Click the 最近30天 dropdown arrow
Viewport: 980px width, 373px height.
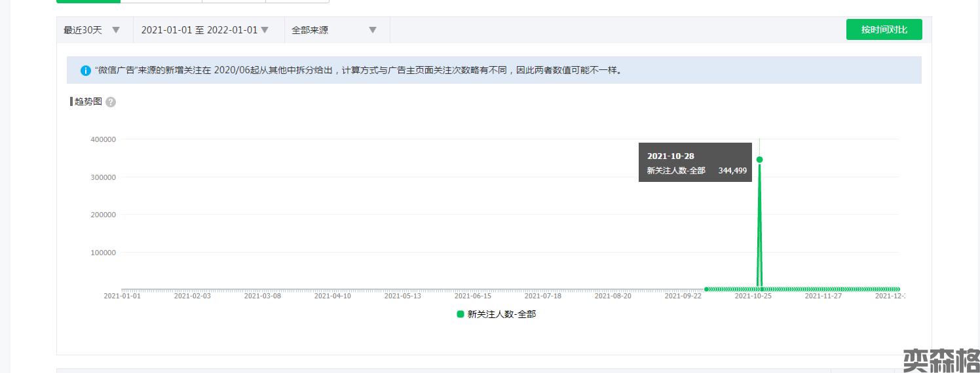click(116, 30)
